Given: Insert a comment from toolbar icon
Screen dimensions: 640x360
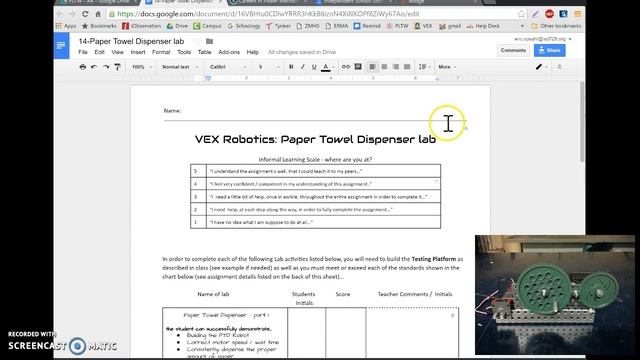Looking at the screenshot, I should tap(358, 67).
